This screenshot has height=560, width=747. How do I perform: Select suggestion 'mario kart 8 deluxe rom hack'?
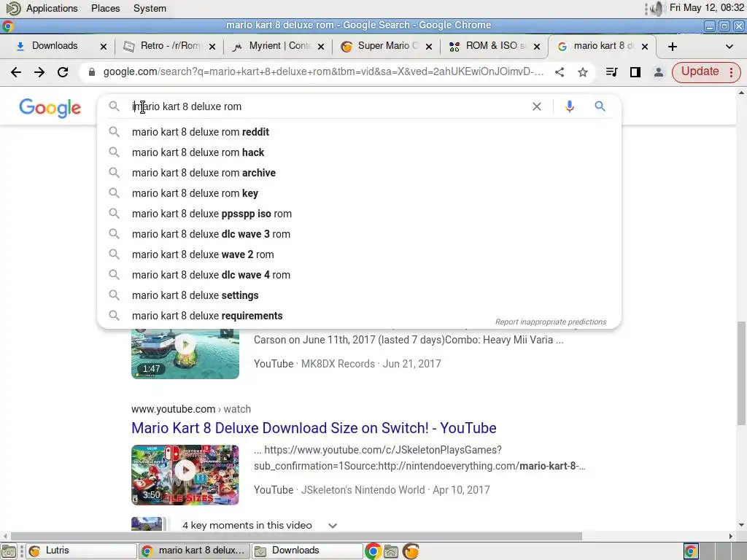pyautogui.click(x=359, y=152)
